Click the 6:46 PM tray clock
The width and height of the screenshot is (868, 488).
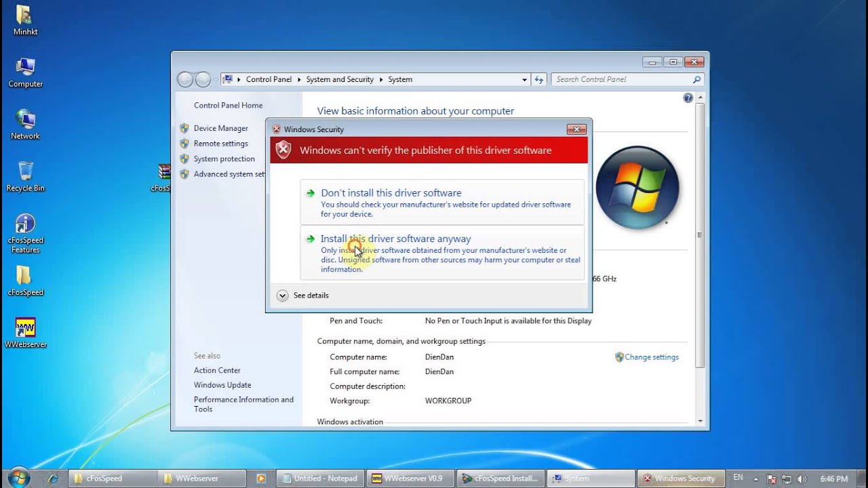coord(834,479)
